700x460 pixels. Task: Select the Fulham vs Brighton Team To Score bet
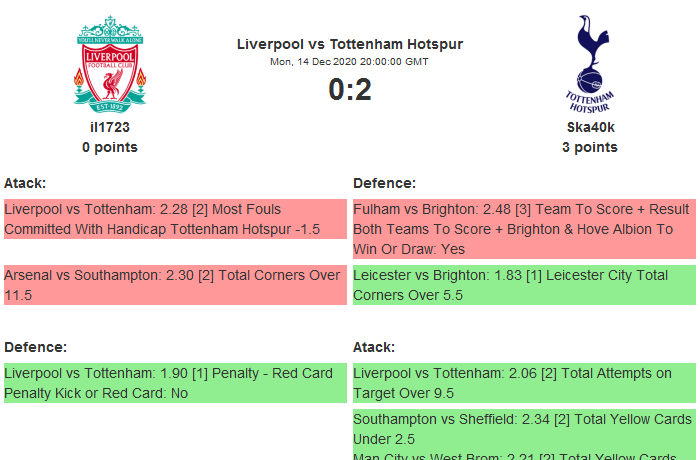coord(524,229)
